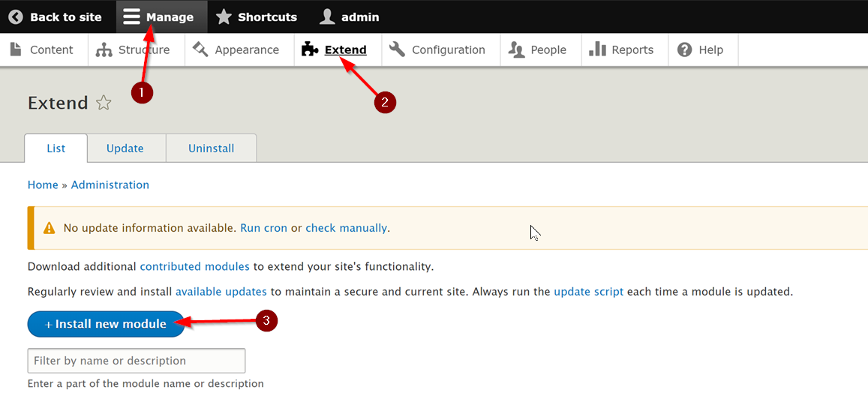The height and width of the screenshot is (405, 868).
Task: Click the Appearance paintbrush icon
Action: coord(200,49)
